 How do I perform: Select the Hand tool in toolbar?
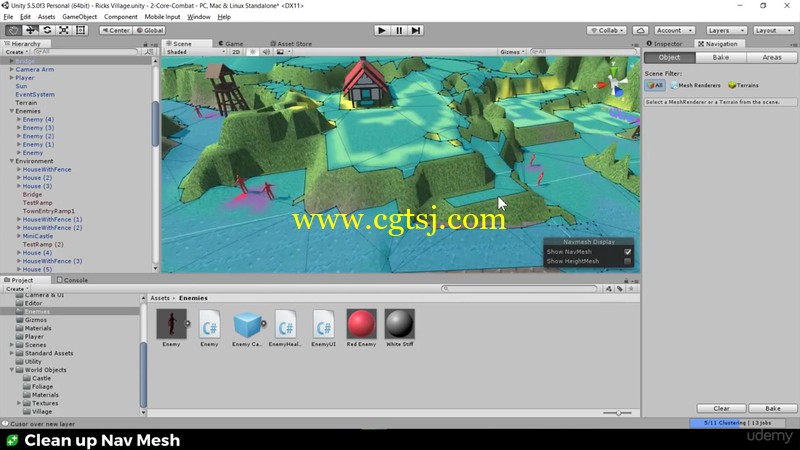pyautogui.click(x=13, y=30)
